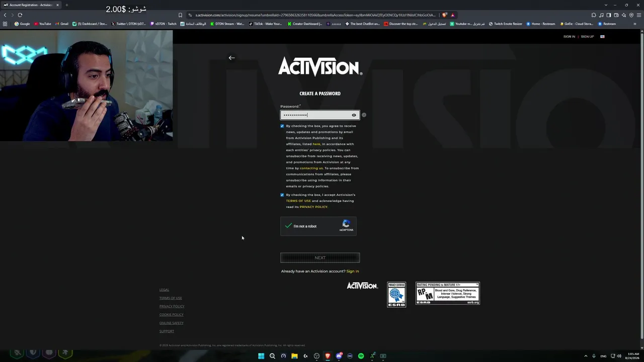The image size is (644, 362).
Task: Open the tab search dropdown chevron
Action: click(x=606, y=5)
